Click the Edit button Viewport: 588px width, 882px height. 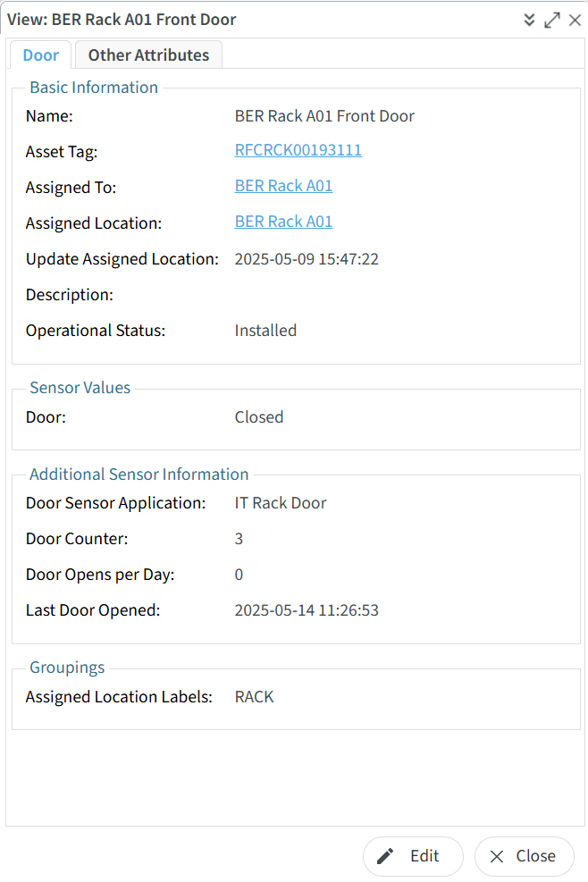[x=413, y=856]
